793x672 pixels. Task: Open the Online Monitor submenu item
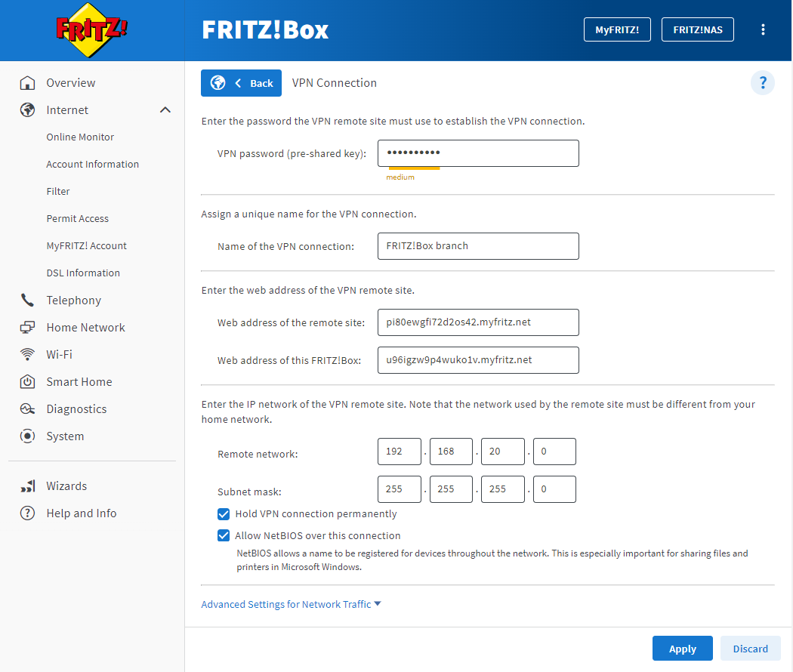[x=80, y=137]
